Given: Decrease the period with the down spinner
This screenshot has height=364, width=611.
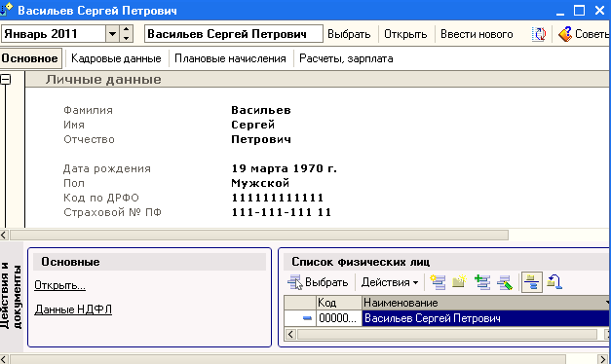Looking at the screenshot, I should pyautogui.click(x=127, y=38).
